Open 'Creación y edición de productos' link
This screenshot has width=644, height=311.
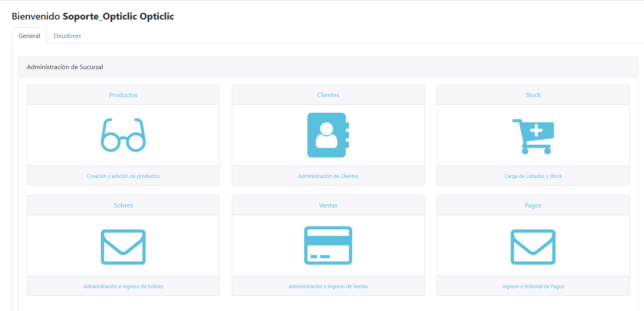tap(123, 176)
